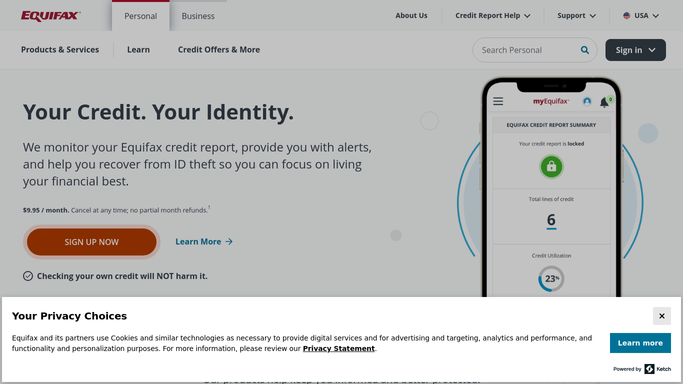Click the myEquifax logo in phone
The height and width of the screenshot is (384, 683).
[x=551, y=101]
